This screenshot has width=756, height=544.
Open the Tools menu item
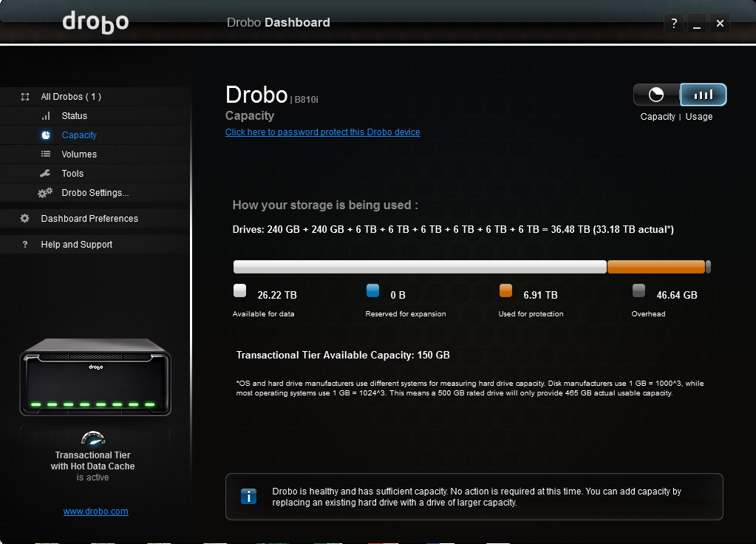pyautogui.click(x=95, y=174)
